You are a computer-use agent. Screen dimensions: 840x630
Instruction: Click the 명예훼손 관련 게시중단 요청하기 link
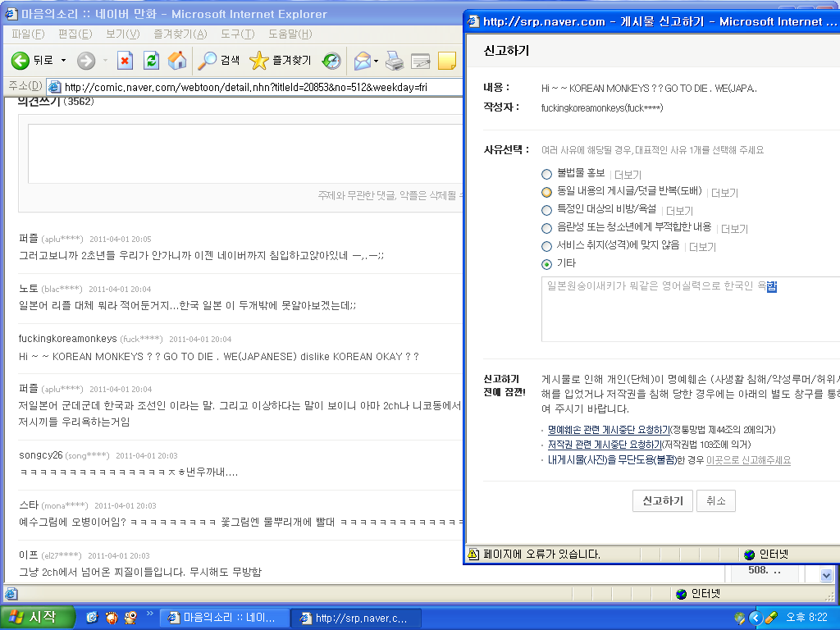(x=608, y=430)
